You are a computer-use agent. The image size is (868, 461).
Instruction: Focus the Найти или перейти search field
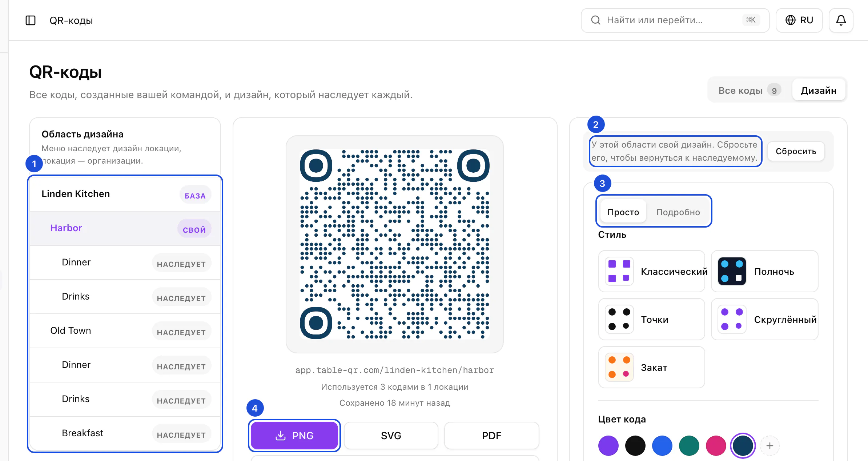point(675,20)
